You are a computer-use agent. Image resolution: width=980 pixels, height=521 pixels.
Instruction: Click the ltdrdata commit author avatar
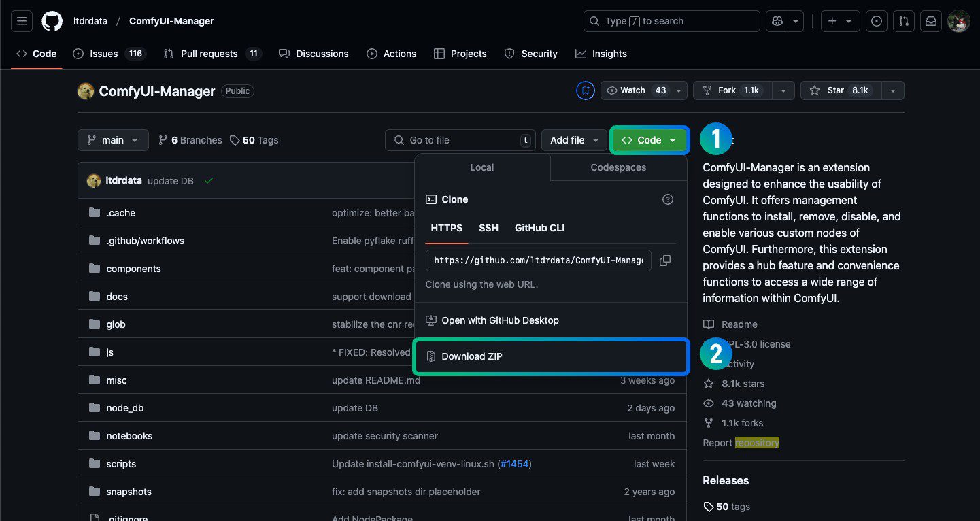(94, 181)
